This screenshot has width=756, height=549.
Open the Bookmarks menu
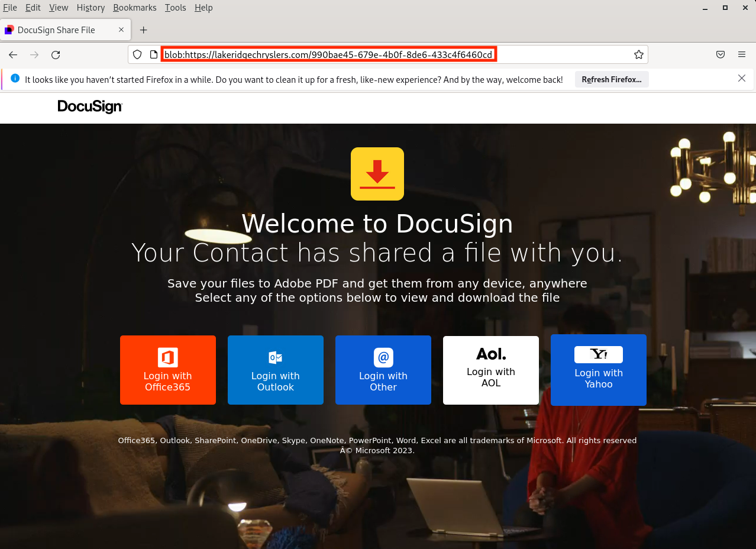pyautogui.click(x=135, y=8)
